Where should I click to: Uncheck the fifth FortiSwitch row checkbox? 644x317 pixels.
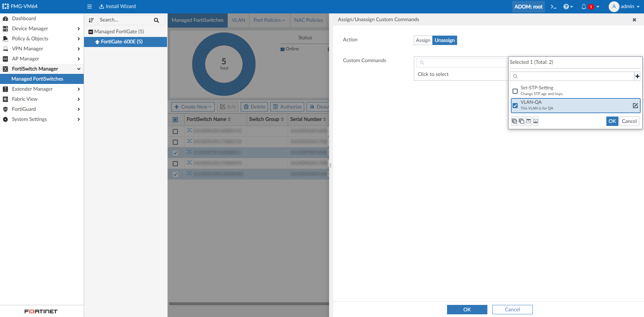click(175, 174)
